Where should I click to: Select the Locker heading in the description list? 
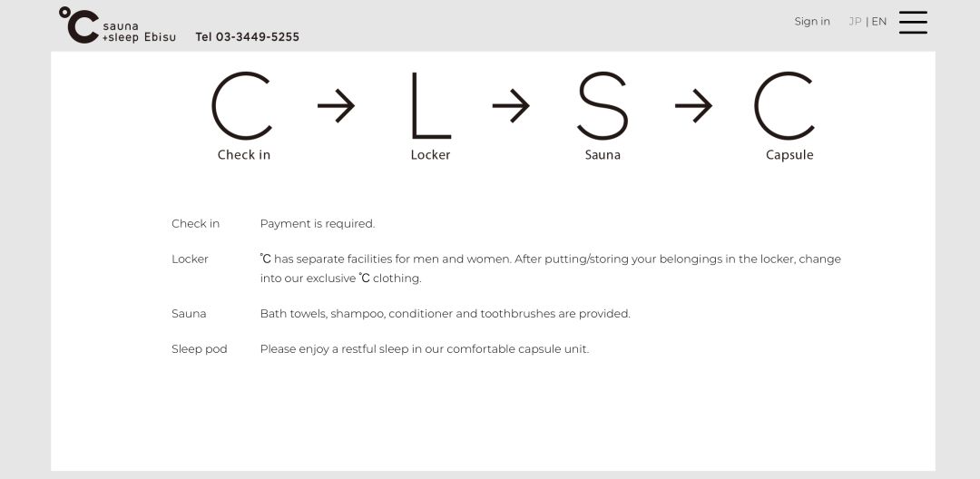coord(190,259)
